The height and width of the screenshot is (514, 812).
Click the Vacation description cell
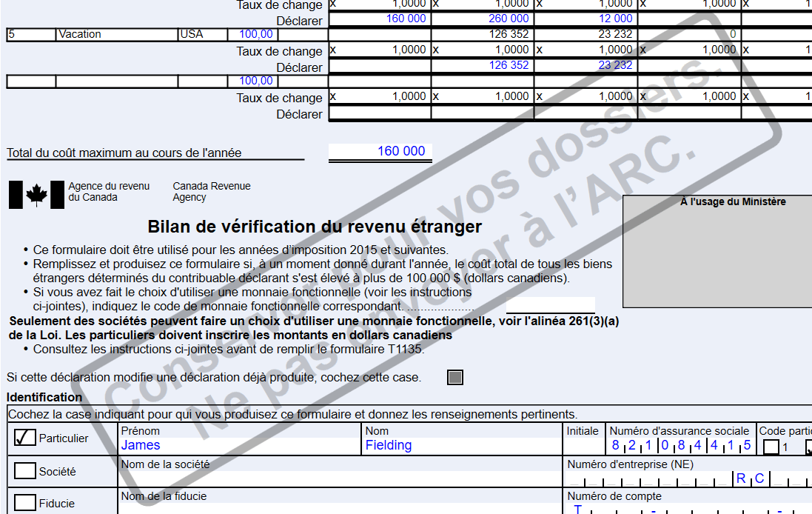click(117, 35)
